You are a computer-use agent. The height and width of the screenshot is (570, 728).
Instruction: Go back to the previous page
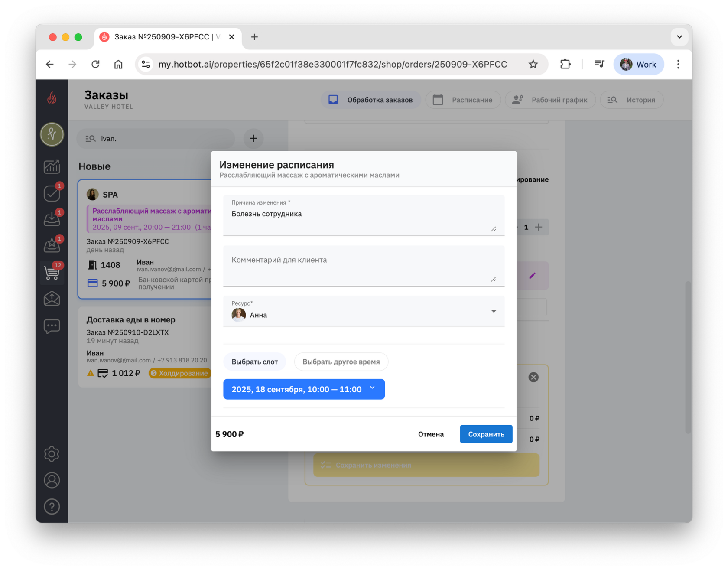50,65
